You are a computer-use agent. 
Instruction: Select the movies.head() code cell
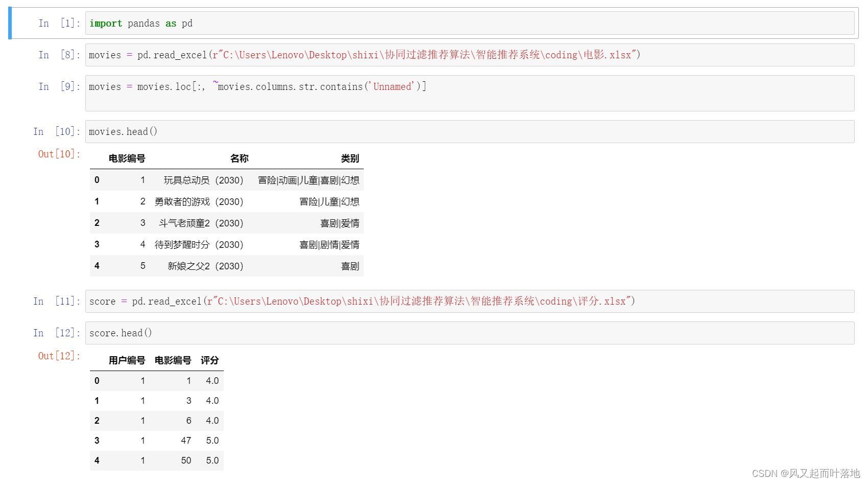click(470, 131)
